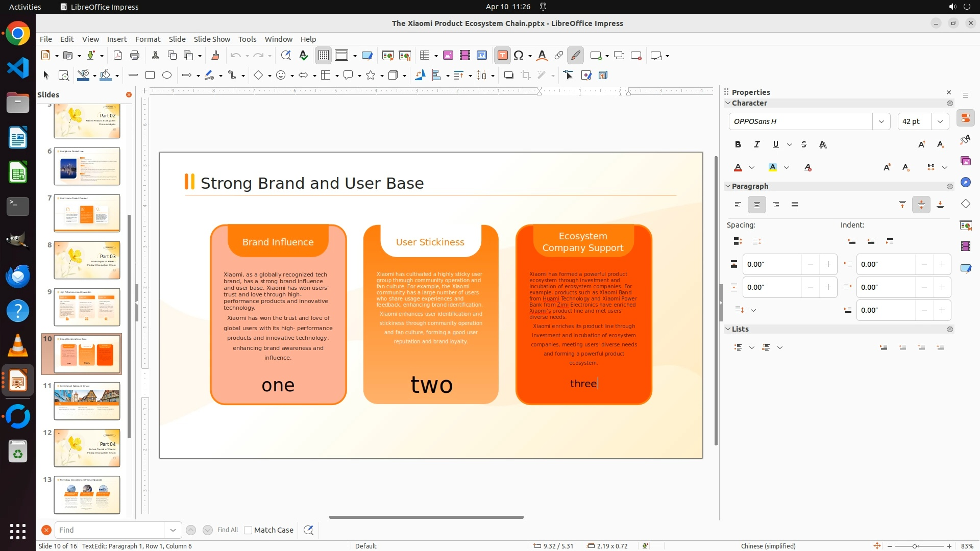Click the Insert Table icon
This screenshot has height=551, width=980.
pos(424,56)
